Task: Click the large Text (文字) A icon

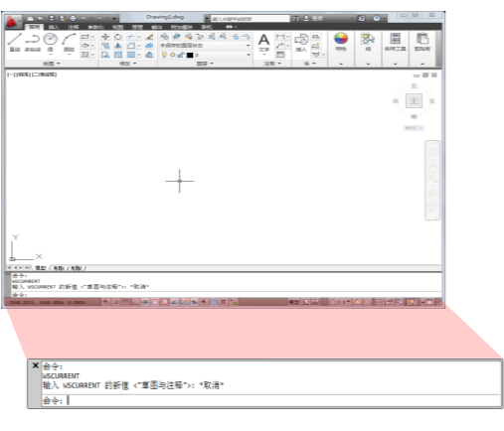Action: (263, 43)
